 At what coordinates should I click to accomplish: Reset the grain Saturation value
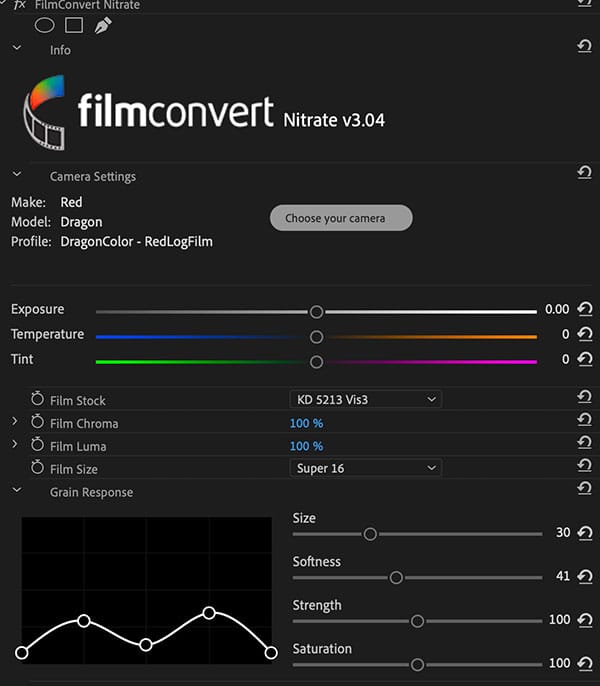(585, 664)
